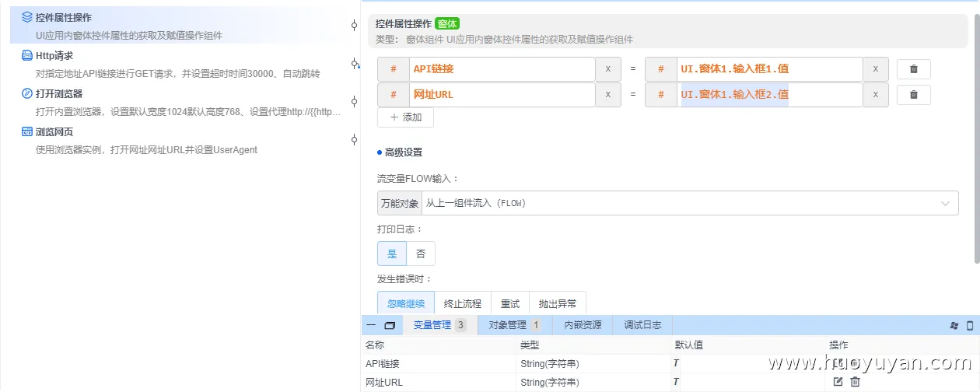The width and height of the screenshot is (980, 392).
Task: Delete the 网址URL variable from table
Action: coord(855,382)
